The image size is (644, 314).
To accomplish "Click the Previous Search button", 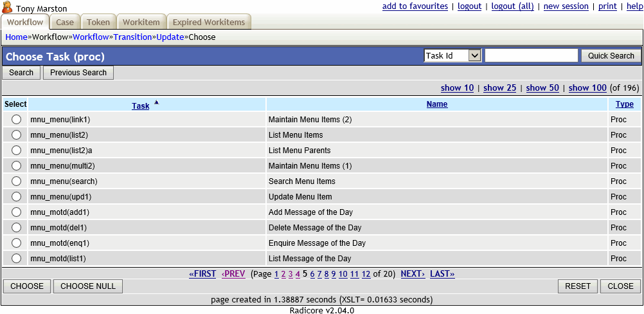I will [78, 73].
